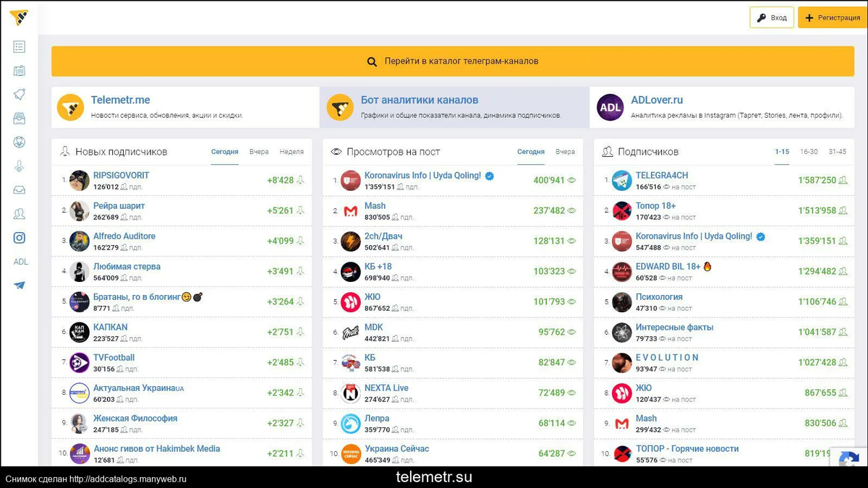
Task: Open Koronavirus Info in Просмотров на пост
Action: pos(423,176)
